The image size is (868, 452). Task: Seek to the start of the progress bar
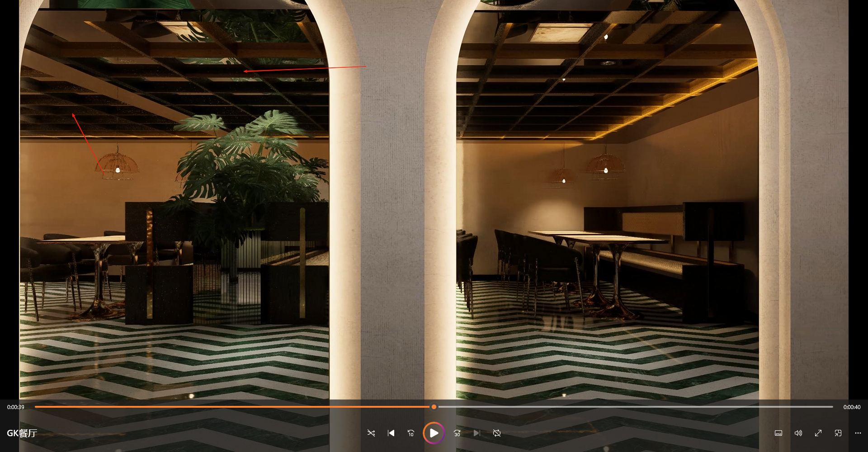click(x=36, y=407)
